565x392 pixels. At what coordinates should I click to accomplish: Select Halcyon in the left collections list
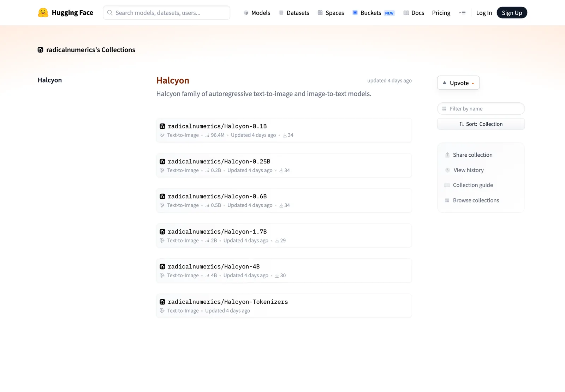[50, 80]
